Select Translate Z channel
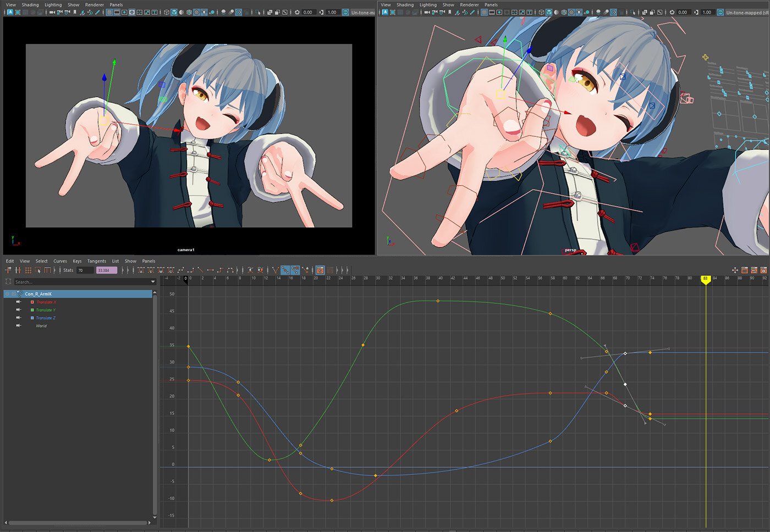Image resolution: width=770 pixels, height=532 pixels. pyautogui.click(x=46, y=318)
